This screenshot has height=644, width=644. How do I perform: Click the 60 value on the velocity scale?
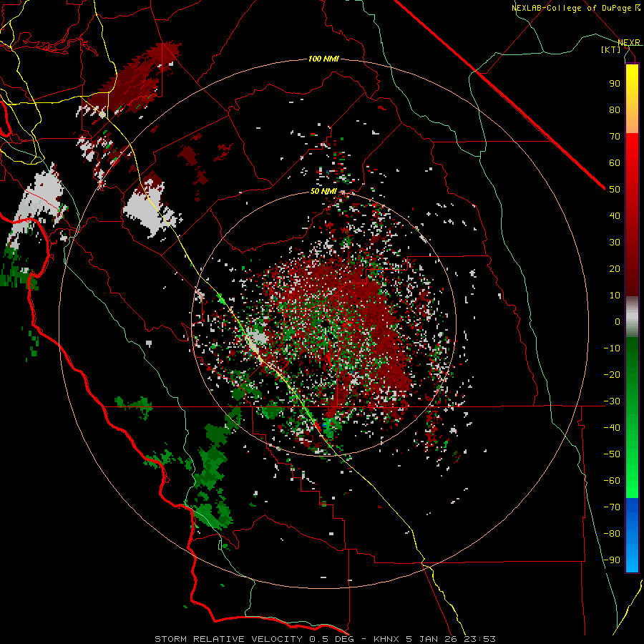tap(615, 163)
